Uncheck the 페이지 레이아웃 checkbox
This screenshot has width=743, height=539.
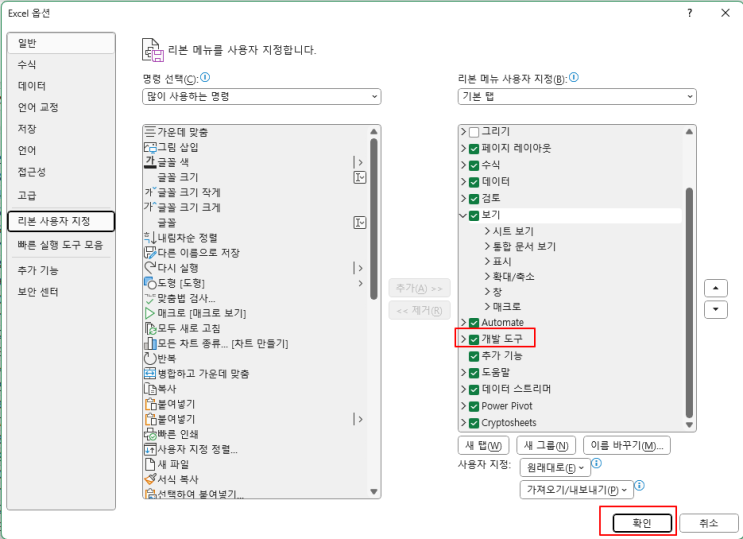coord(474,149)
